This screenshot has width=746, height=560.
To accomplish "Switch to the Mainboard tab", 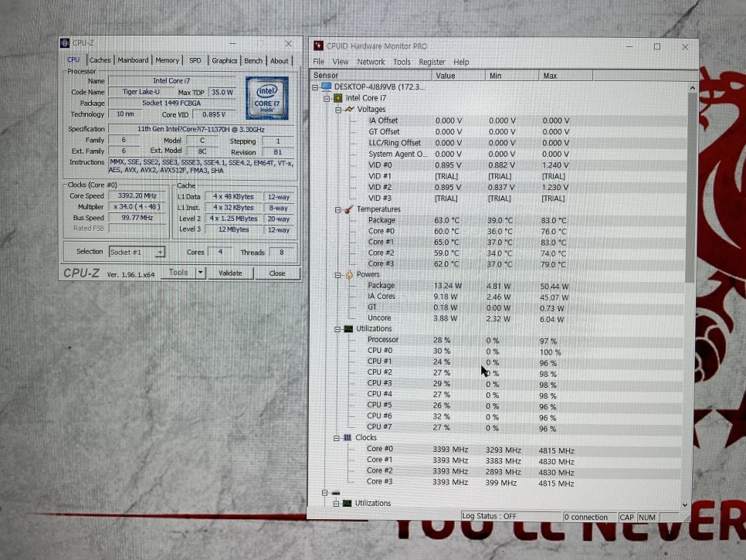I will [x=133, y=60].
